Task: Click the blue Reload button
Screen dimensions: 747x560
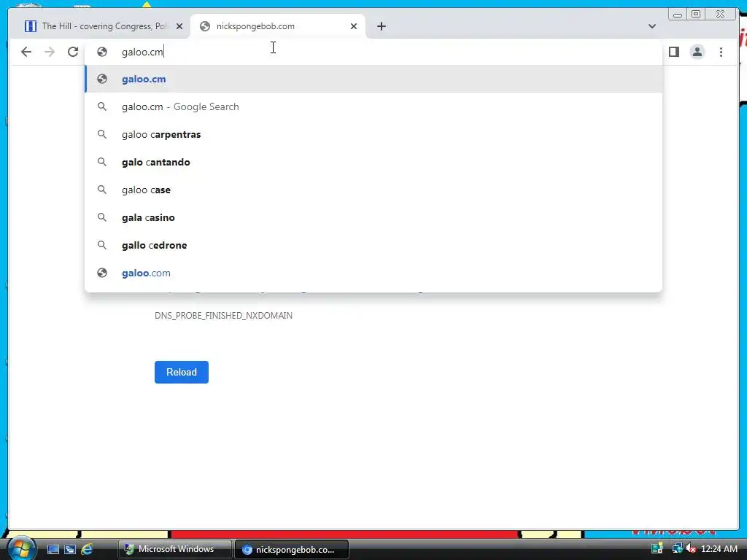Action: point(182,372)
